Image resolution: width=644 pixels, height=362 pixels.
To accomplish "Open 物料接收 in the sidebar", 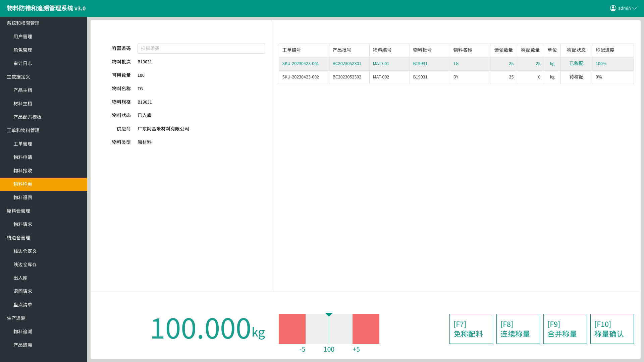I will pos(44,171).
